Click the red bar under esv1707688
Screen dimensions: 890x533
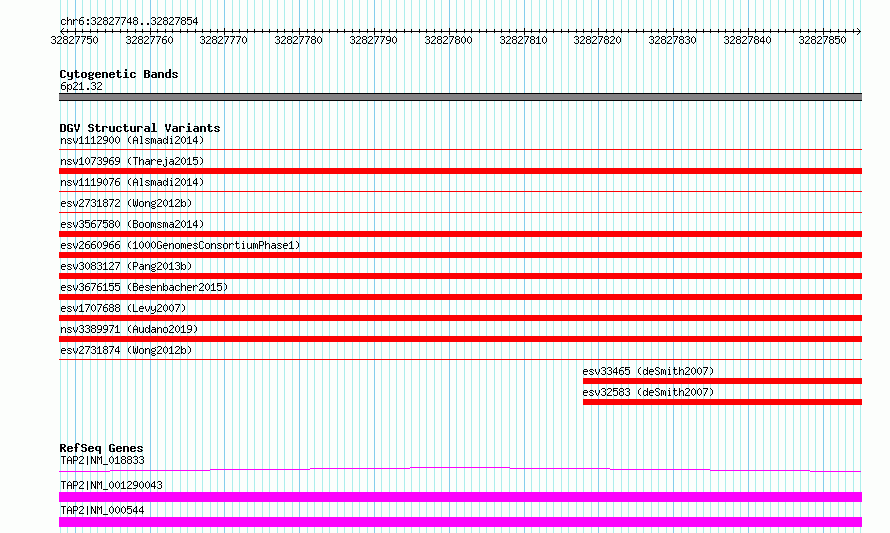pos(460,318)
